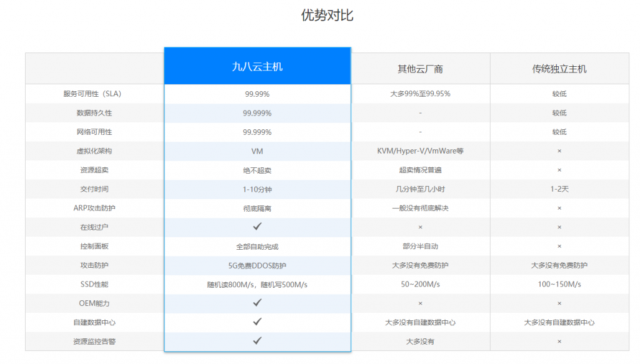The width and height of the screenshot is (640, 364).
Task: Click the 大多没有 cell in 资源监控告警 row
Action: [421, 342]
